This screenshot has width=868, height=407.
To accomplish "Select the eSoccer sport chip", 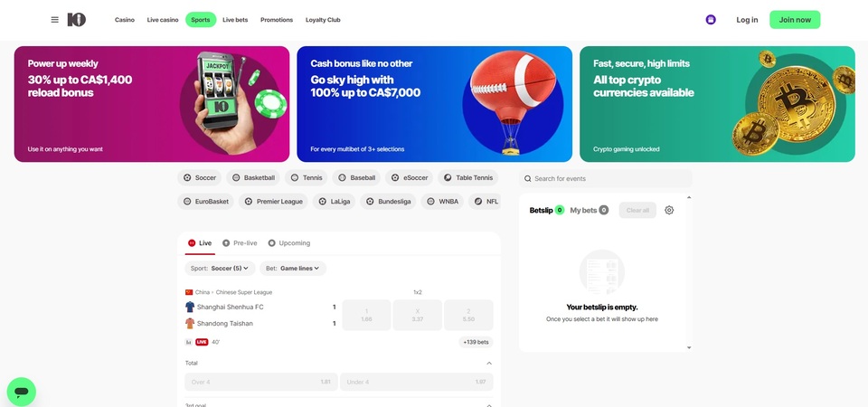I will [409, 178].
